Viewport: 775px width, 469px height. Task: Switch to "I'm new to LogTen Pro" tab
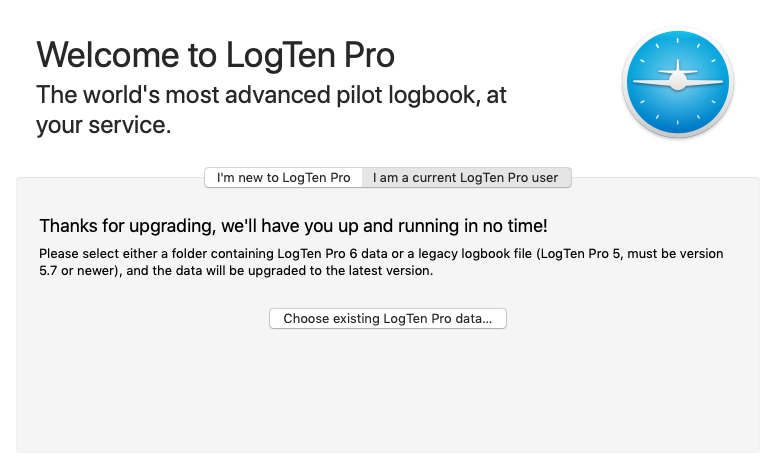283,177
